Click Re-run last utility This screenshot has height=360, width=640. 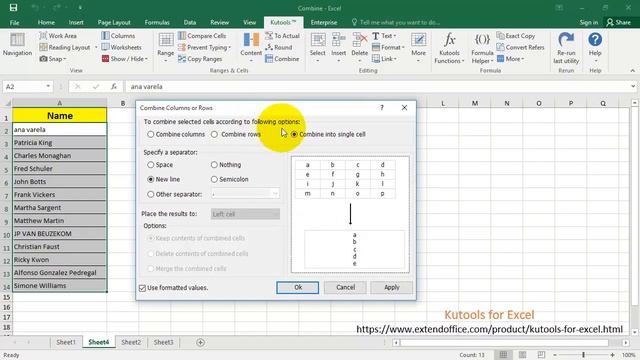pos(566,48)
